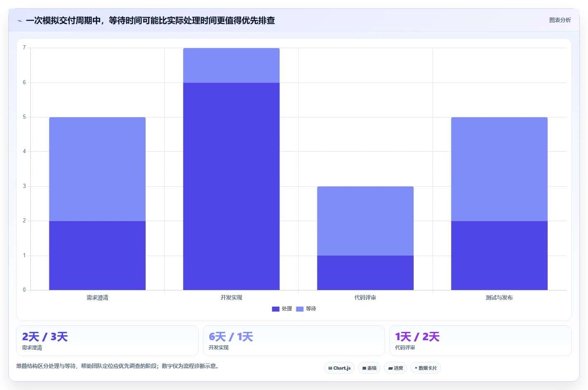This screenshot has height=390, width=588.
Task: Click the footnote starting with 堆叠结构区分处理与等待
Action: [x=117, y=366]
